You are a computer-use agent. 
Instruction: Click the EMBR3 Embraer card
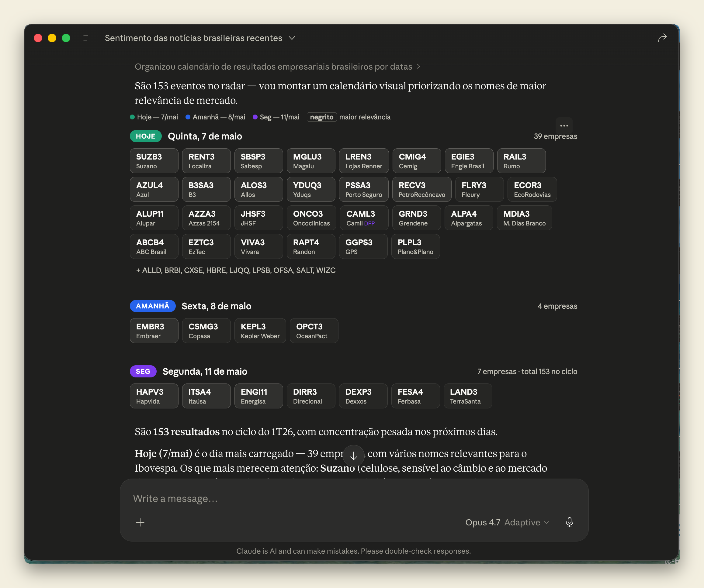point(154,330)
